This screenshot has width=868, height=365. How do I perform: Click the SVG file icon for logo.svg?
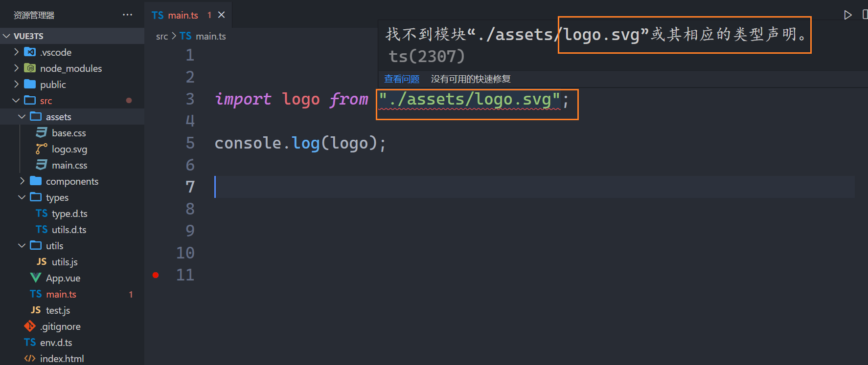tap(42, 149)
